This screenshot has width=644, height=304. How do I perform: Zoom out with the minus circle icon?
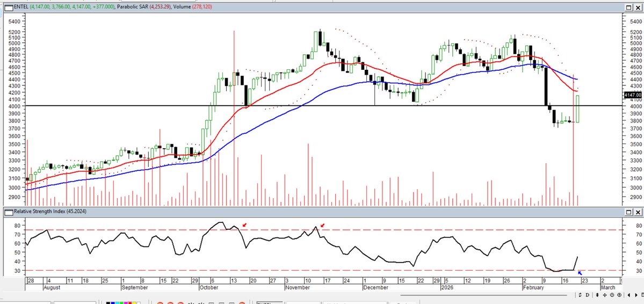click(612, 295)
